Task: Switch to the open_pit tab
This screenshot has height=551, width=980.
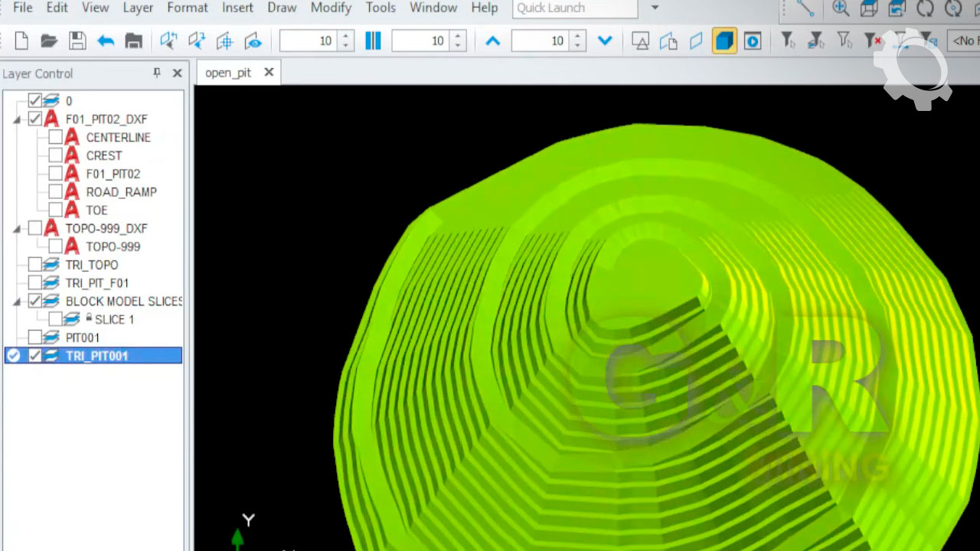Action: pos(228,73)
